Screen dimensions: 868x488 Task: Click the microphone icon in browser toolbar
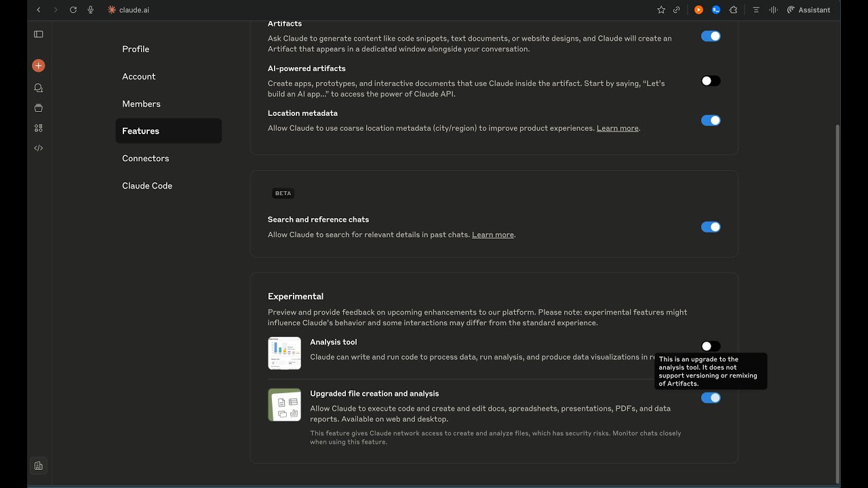pos(91,10)
